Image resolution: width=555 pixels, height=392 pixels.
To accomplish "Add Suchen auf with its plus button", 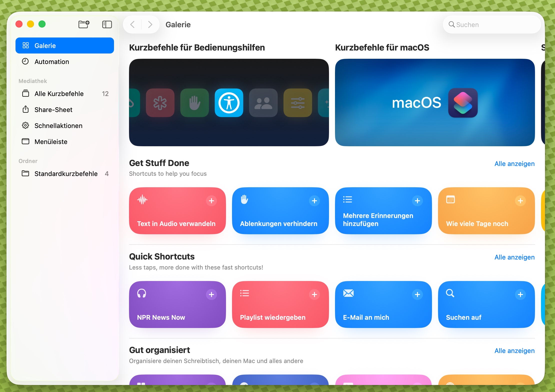I will pyautogui.click(x=520, y=294).
